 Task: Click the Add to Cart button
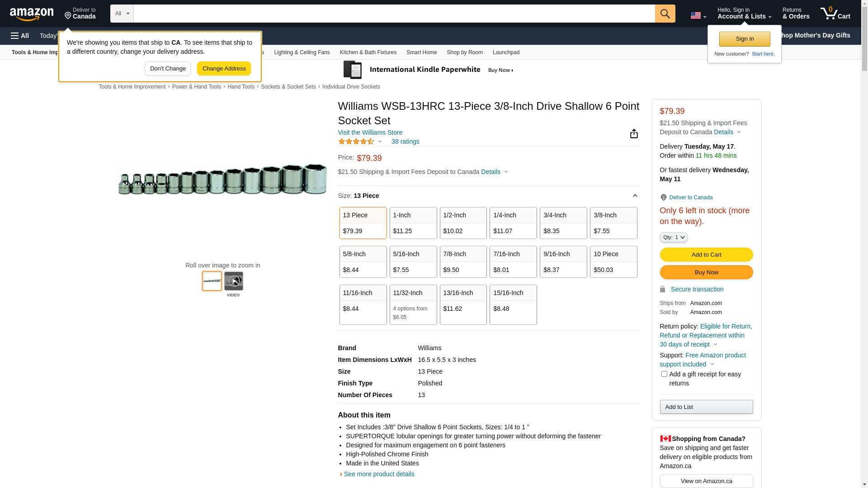(706, 255)
